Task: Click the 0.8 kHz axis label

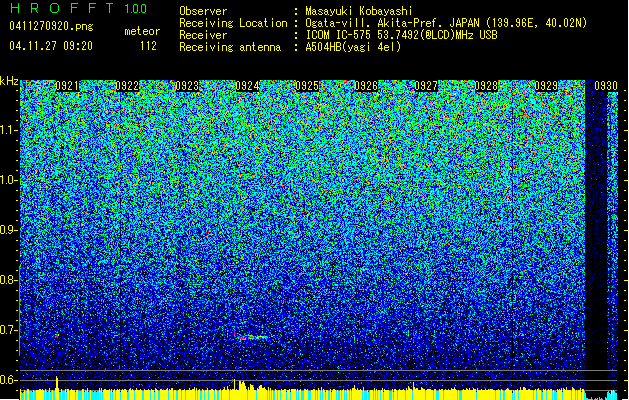Action: coord(9,280)
